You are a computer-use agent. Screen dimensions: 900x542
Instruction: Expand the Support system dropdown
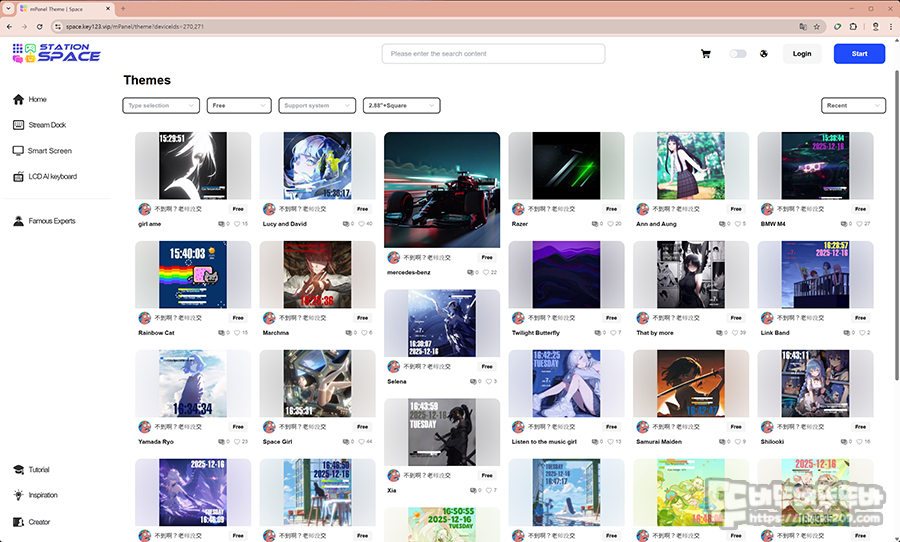coord(317,106)
